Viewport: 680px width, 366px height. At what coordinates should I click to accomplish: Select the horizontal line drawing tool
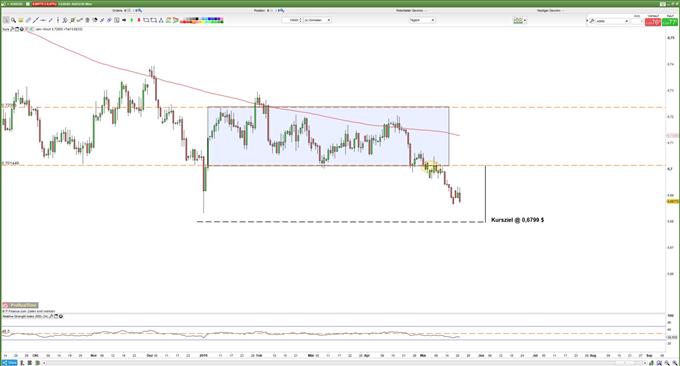pyautogui.click(x=43, y=20)
